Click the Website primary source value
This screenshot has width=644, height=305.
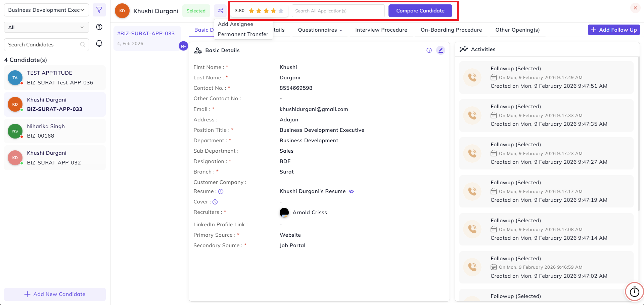tap(290, 235)
